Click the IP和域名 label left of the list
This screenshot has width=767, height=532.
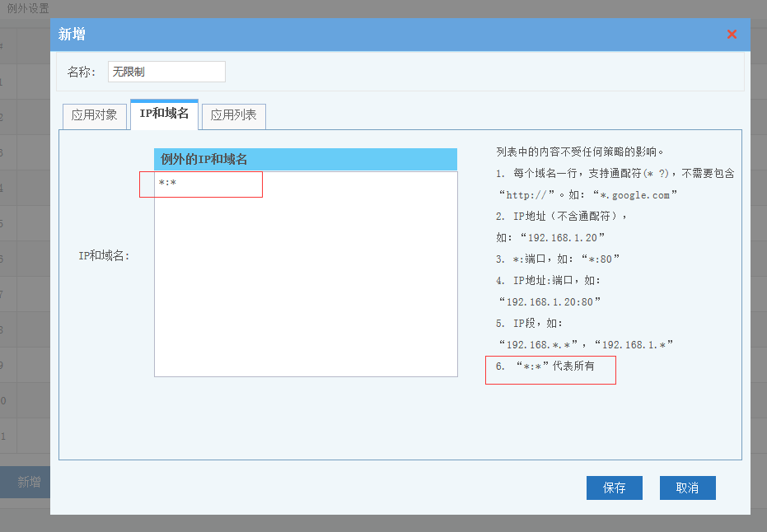(104, 256)
